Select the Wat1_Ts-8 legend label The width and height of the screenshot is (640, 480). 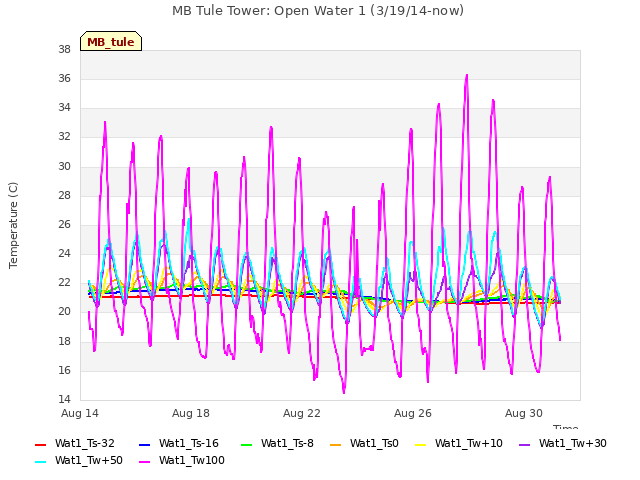pos(287,444)
